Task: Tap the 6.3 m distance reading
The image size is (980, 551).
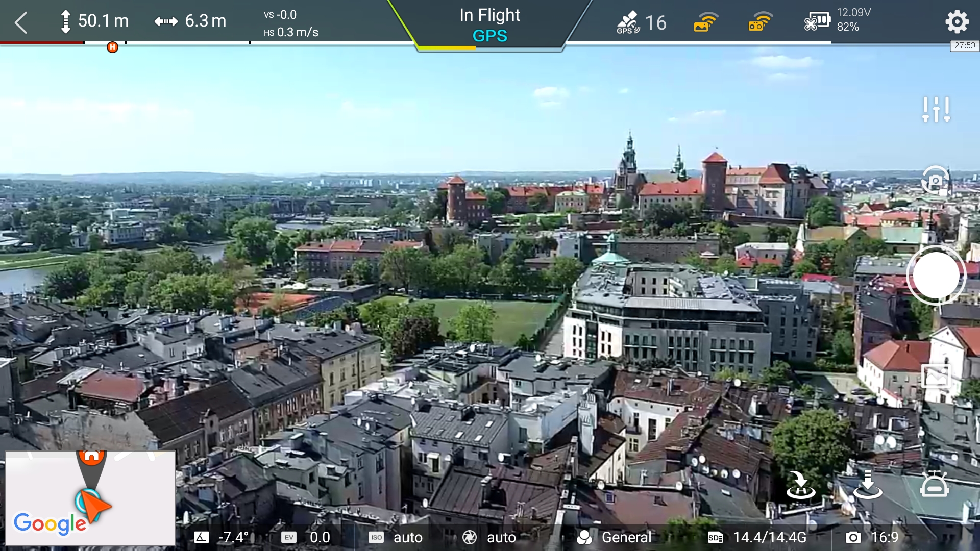Action: pyautogui.click(x=206, y=21)
